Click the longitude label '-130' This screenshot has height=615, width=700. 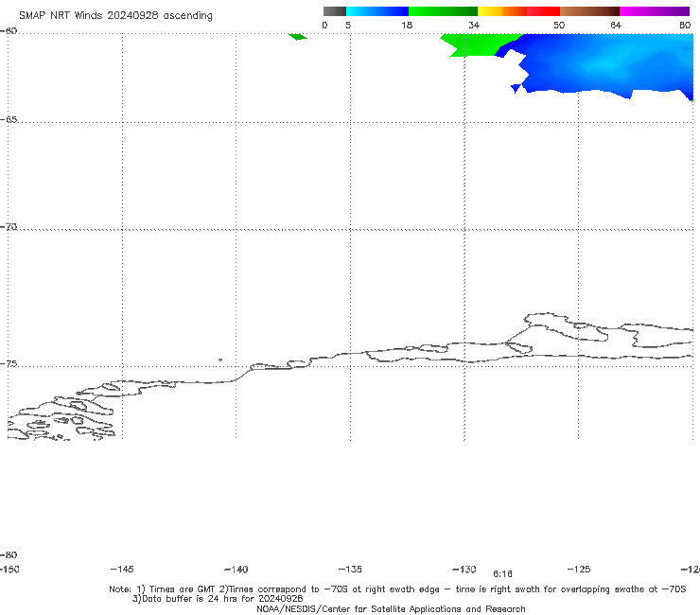tap(464, 569)
